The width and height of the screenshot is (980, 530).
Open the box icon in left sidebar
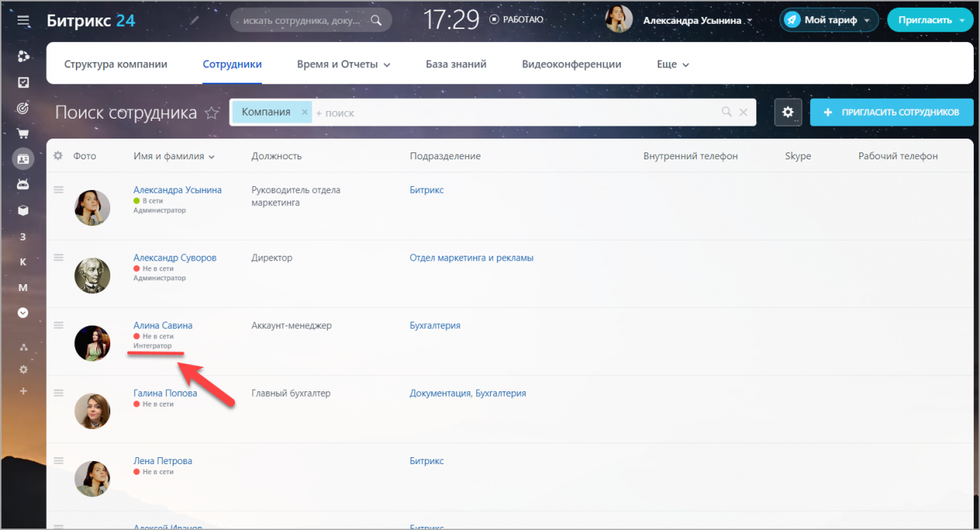[x=23, y=210]
